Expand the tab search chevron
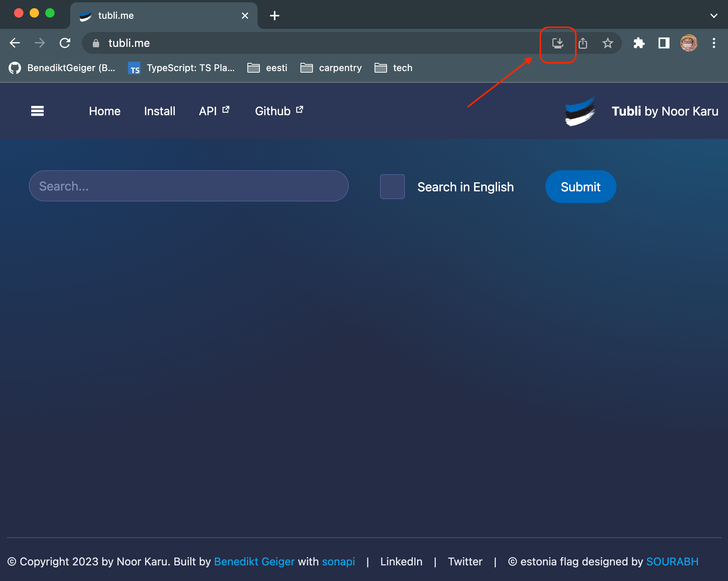Screen dimensions: 728x581 [714, 16]
